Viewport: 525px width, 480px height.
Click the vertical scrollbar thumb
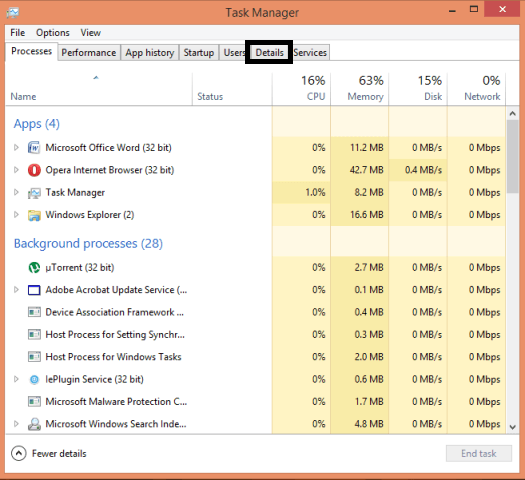(512, 156)
